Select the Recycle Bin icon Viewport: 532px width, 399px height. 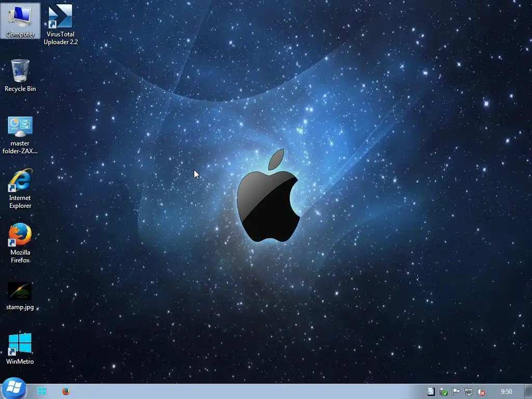pyautogui.click(x=20, y=75)
